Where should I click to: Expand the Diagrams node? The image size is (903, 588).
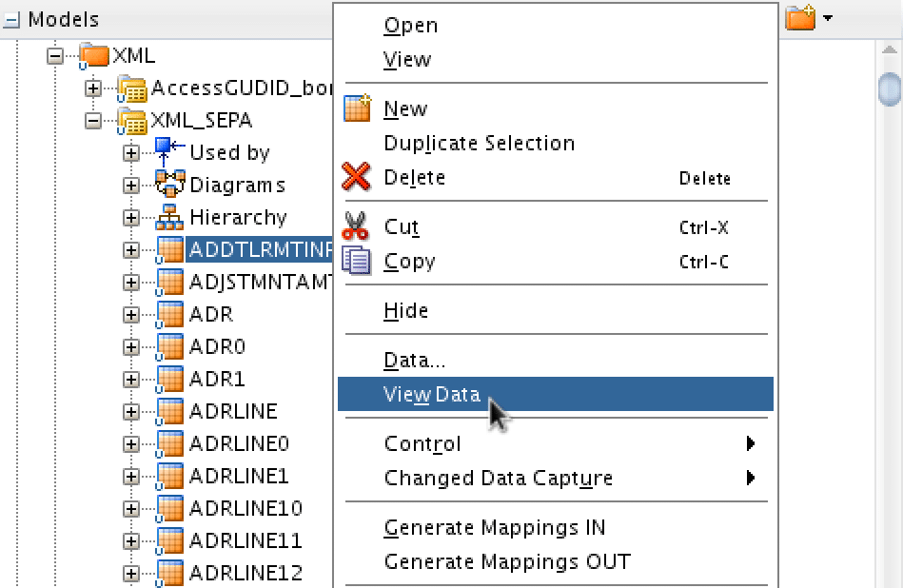[131, 186]
